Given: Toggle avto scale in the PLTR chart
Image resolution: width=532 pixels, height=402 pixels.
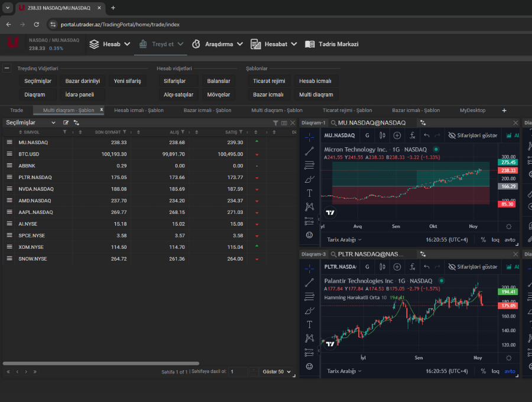Looking at the screenshot, I should (510, 371).
